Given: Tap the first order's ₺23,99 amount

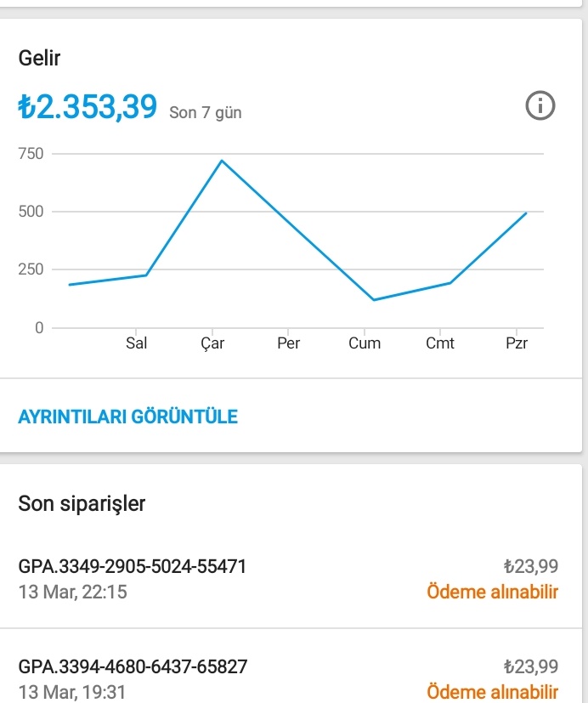Looking at the screenshot, I should click(x=531, y=566).
